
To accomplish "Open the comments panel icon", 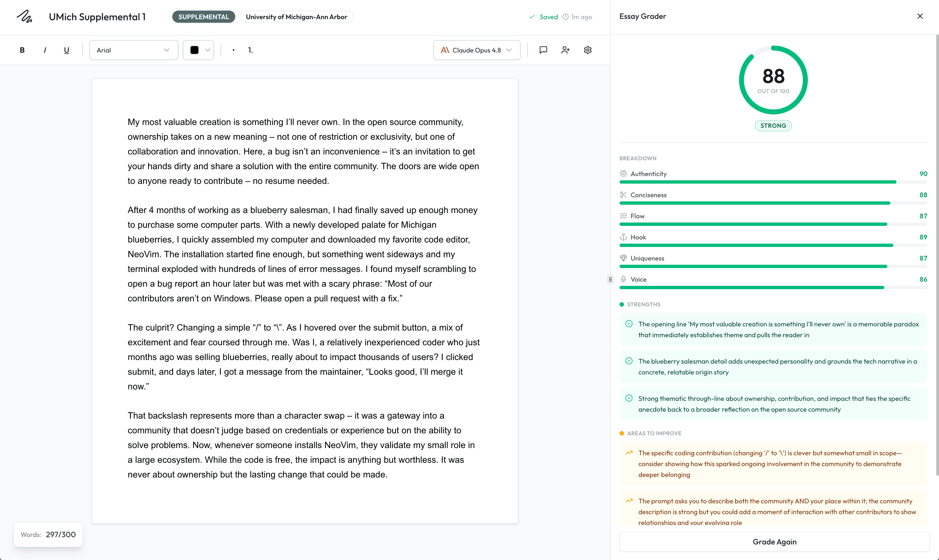I will coord(543,50).
